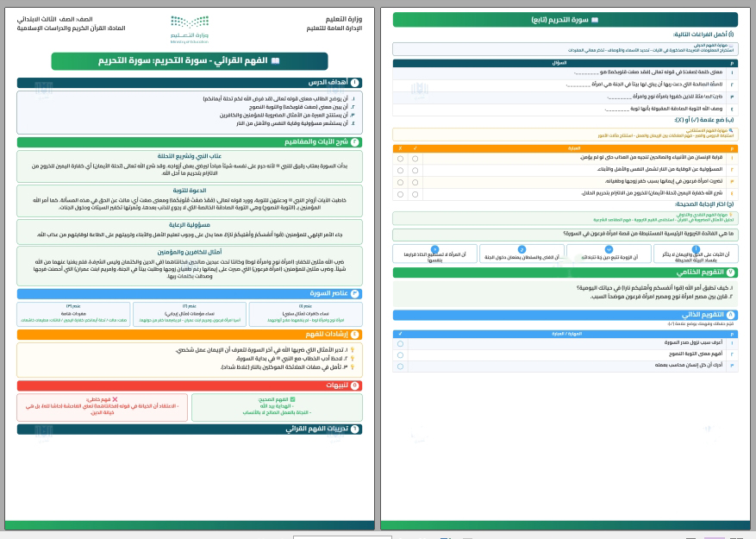Click the عنصر (3) card in عناصر السورة

point(73,314)
